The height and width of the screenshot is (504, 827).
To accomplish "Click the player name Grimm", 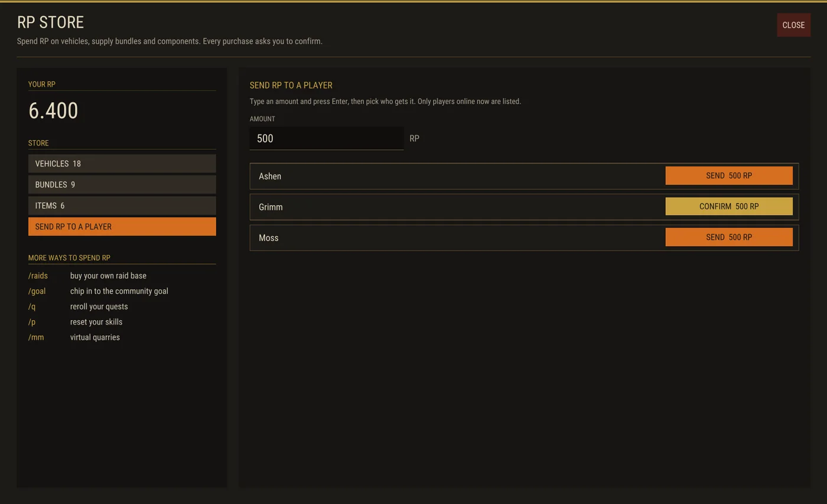I will (x=271, y=207).
